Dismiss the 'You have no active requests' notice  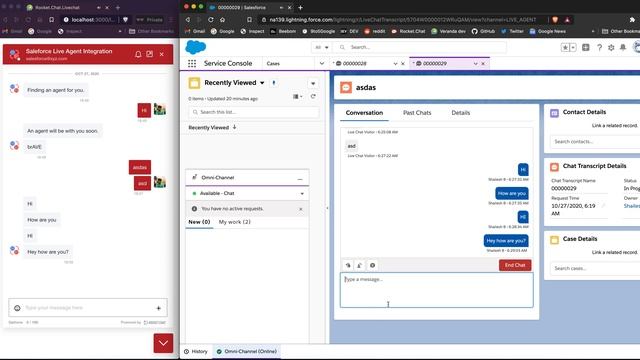301,209
